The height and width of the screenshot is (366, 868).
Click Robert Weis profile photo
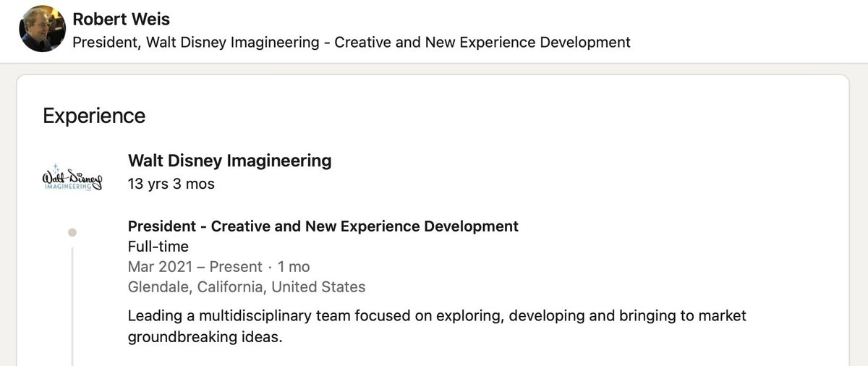pyautogui.click(x=43, y=30)
